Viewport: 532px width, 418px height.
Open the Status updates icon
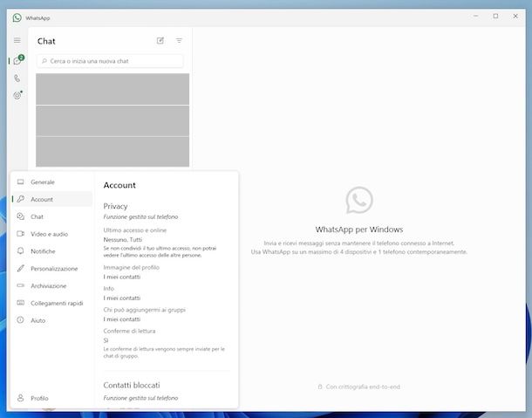tap(17, 95)
